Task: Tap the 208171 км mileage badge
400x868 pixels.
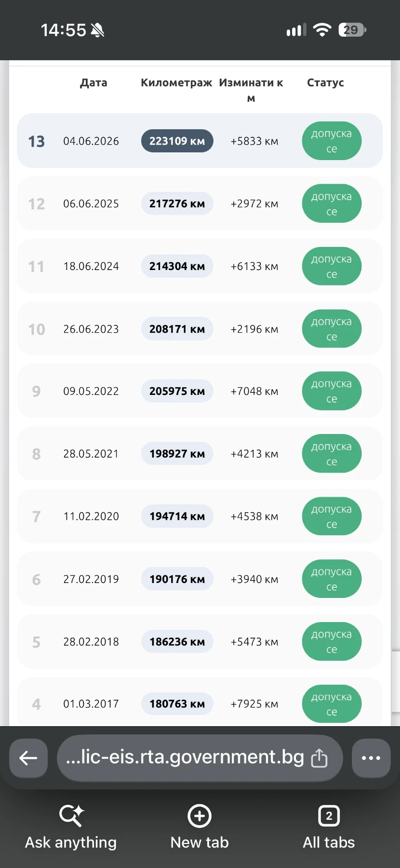Action: click(x=177, y=329)
